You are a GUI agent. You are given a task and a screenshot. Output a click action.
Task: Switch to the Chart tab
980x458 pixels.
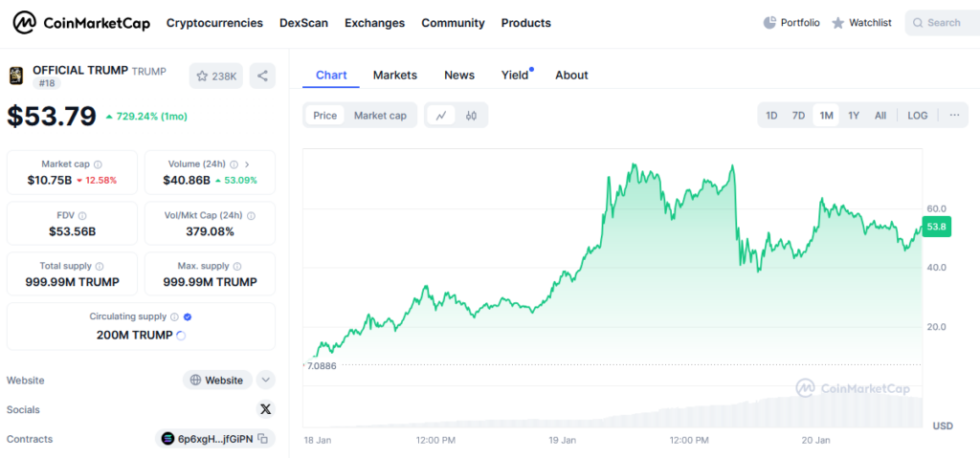tap(331, 75)
